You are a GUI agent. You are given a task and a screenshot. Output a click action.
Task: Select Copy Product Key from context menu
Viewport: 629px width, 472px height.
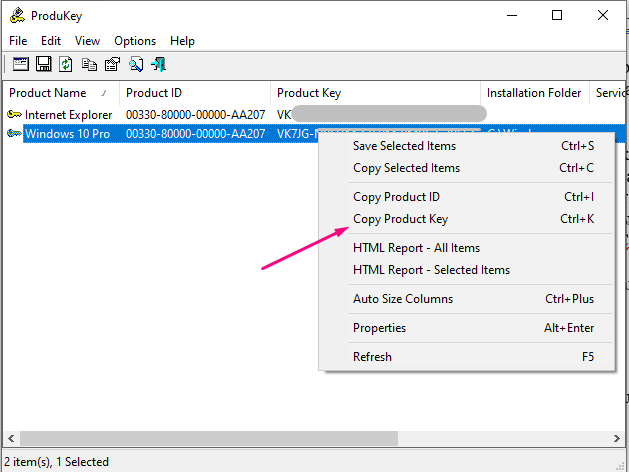[x=467, y=219]
